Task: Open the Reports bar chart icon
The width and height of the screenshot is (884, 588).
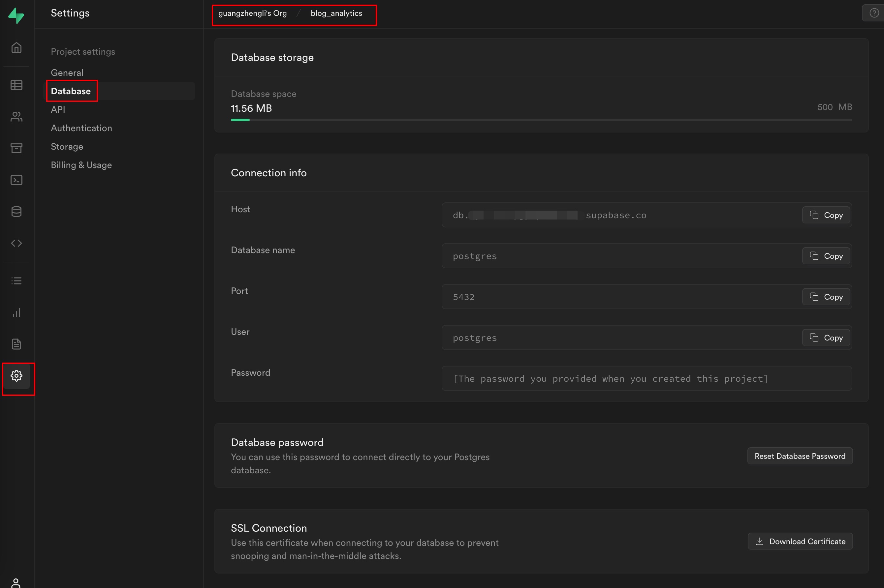Action: pyautogui.click(x=16, y=312)
